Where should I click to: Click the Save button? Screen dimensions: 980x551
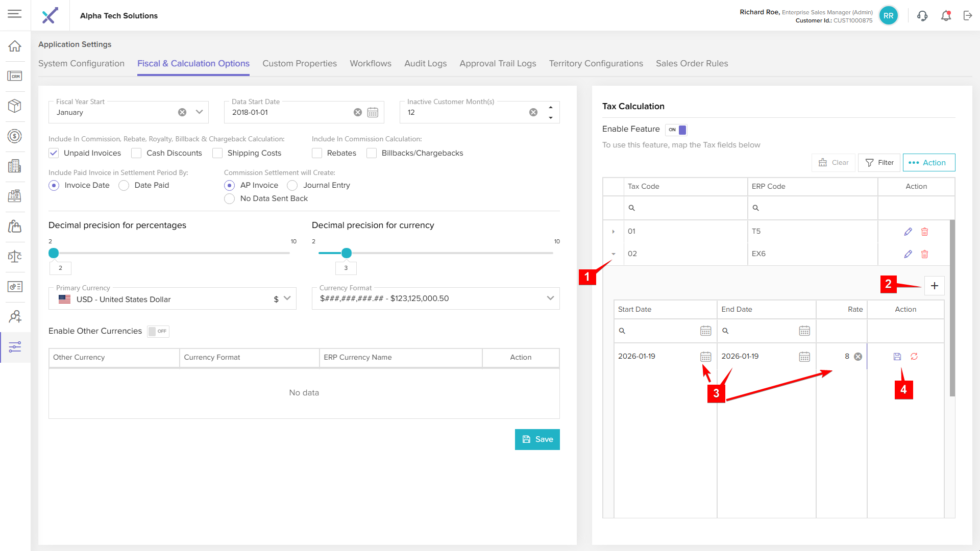(537, 439)
